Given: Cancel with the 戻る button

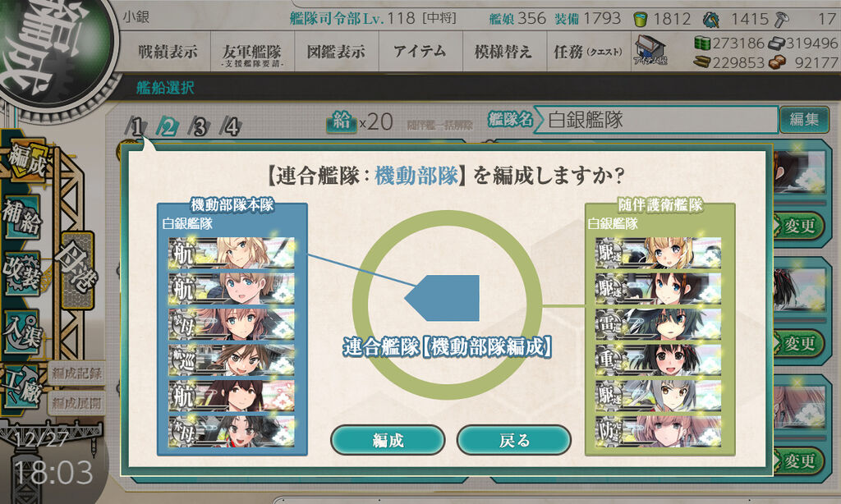Looking at the screenshot, I should pyautogui.click(x=514, y=440).
